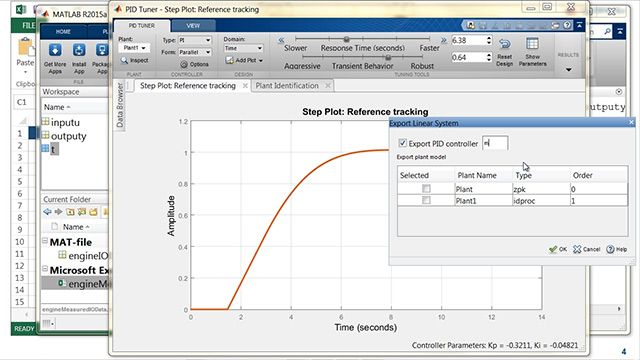The image size is (640, 360).
Task: Open the controller Type PI dropdown
Action: point(195,40)
